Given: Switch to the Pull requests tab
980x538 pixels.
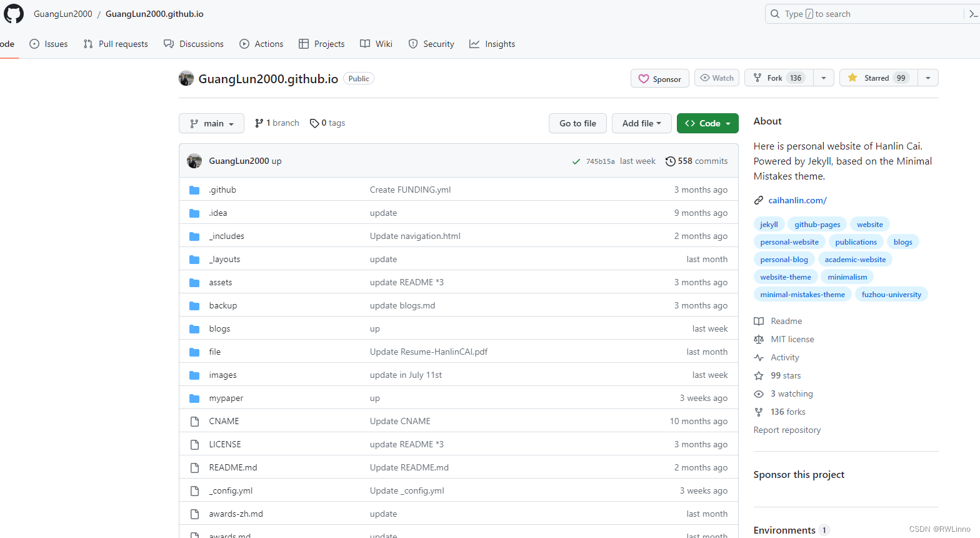Looking at the screenshot, I should point(116,44).
